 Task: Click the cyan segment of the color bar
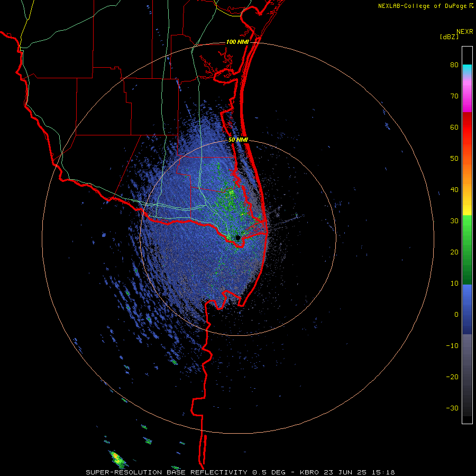(467, 69)
